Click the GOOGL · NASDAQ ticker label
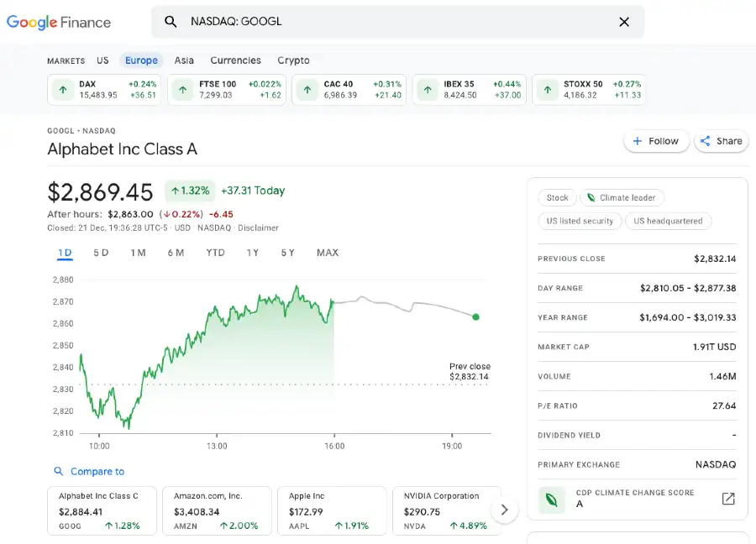The height and width of the screenshot is (544, 756). [x=81, y=131]
